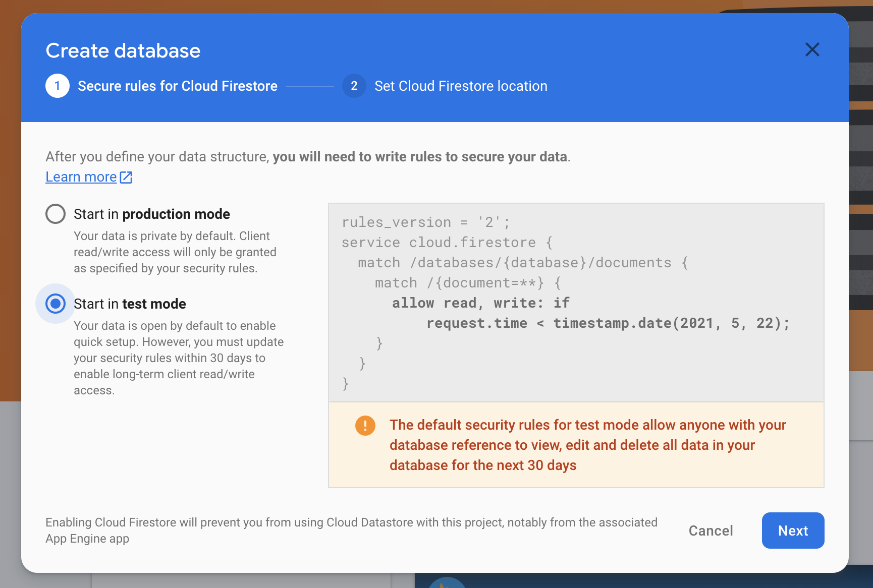This screenshot has width=873, height=588.
Task: Click the match /databases code line
Action: click(523, 263)
